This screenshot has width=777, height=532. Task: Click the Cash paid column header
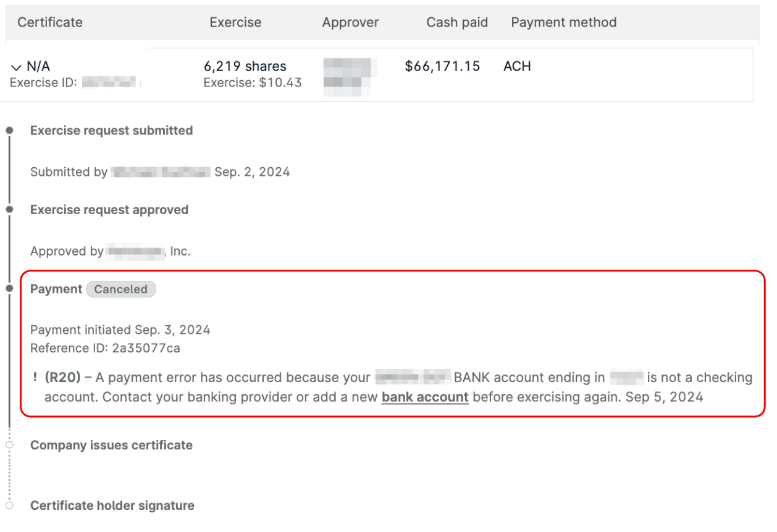tap(457, 22)
